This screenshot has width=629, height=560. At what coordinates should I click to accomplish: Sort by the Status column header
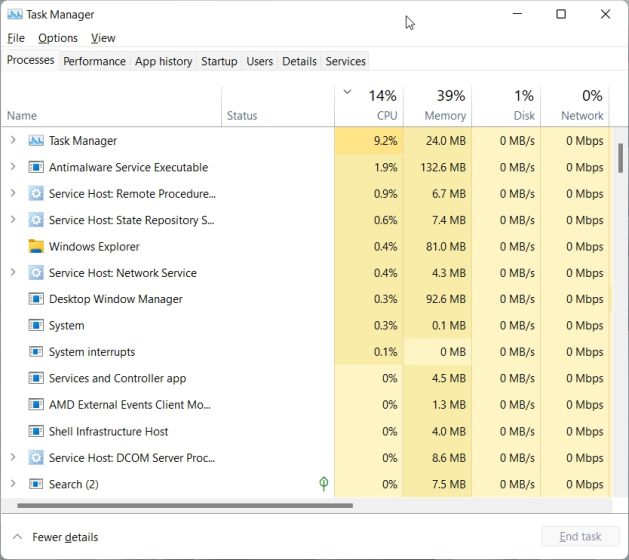(x=278, y=106)
